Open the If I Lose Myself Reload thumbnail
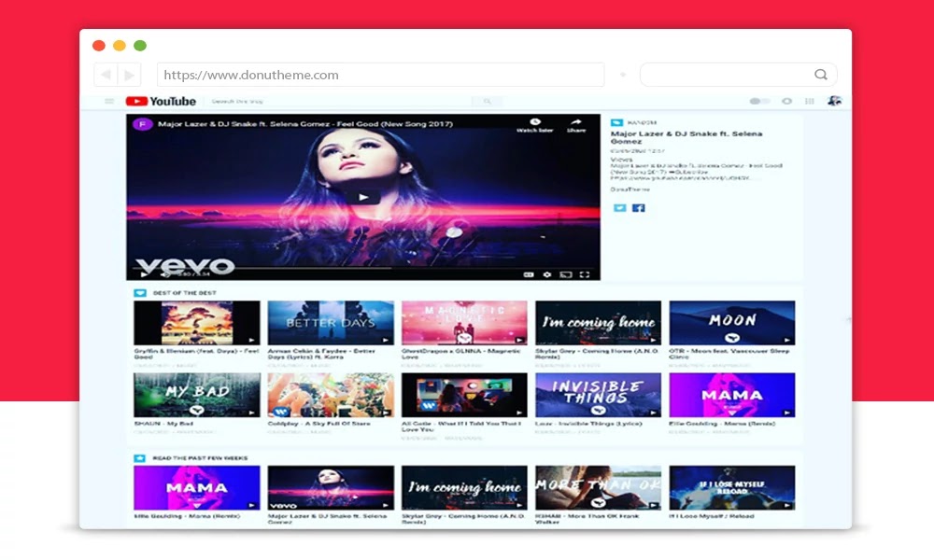Screen dimensions: 934x560 (732, 488)
